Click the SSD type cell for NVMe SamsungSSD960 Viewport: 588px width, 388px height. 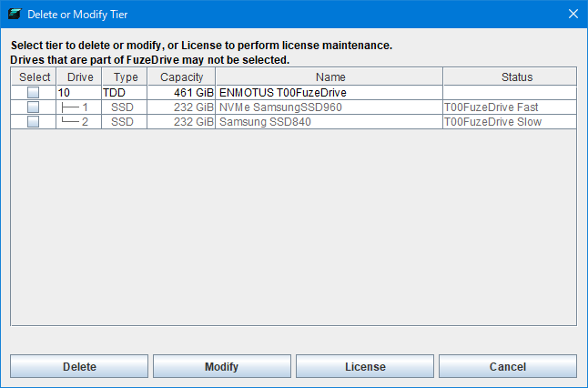[x=125, y=107]
